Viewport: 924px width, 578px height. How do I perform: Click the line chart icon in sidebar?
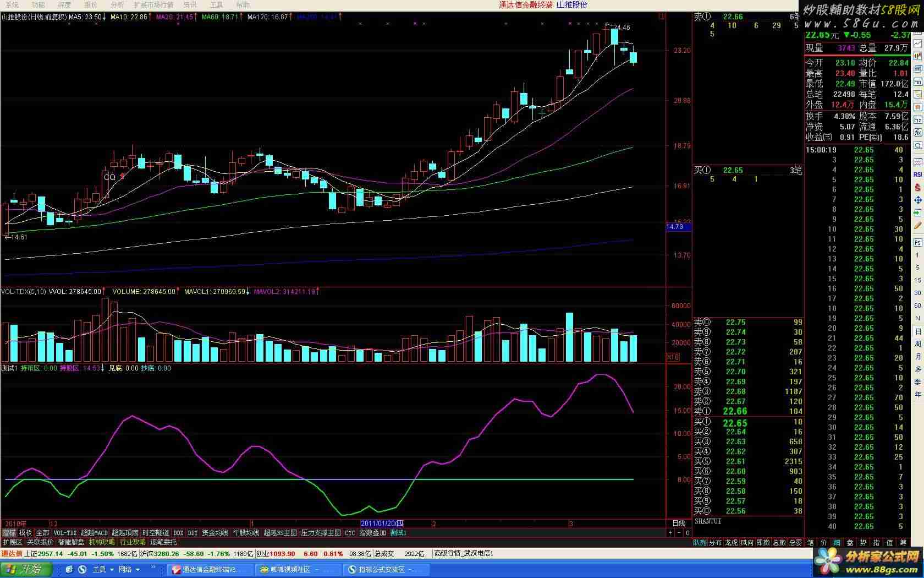click(917, 43)
